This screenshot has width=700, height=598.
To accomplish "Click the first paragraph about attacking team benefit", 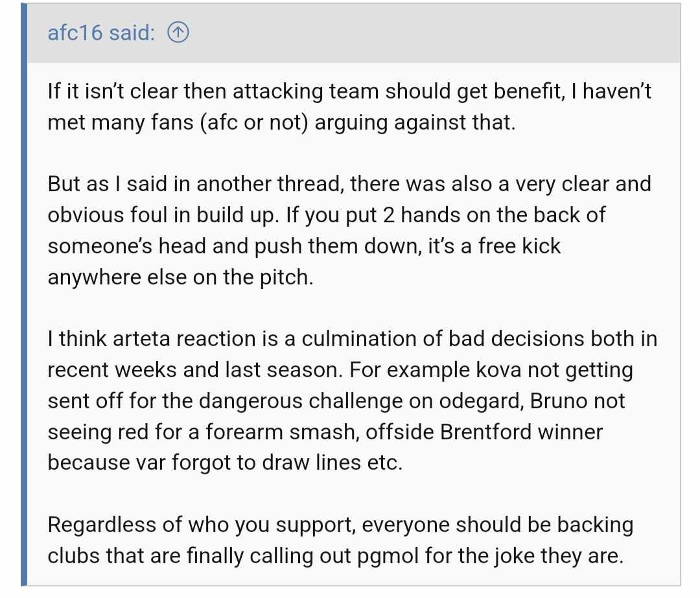I will [x=349, y=107].
